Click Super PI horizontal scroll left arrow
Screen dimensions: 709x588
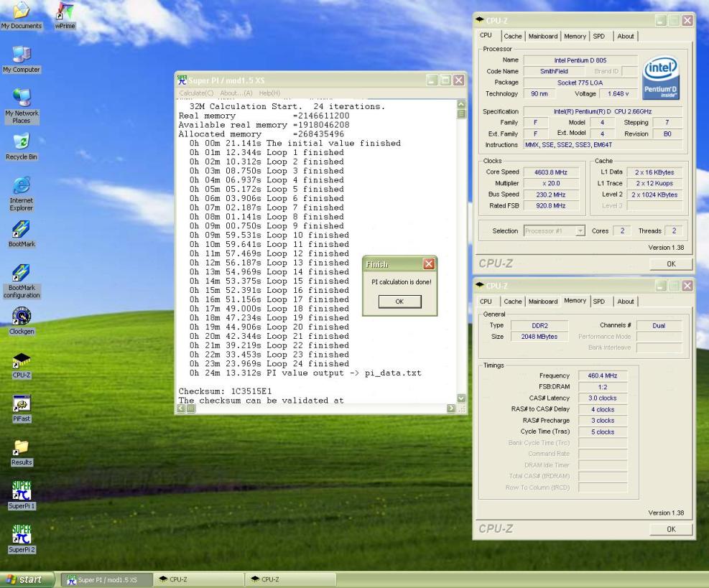point(181,408)
